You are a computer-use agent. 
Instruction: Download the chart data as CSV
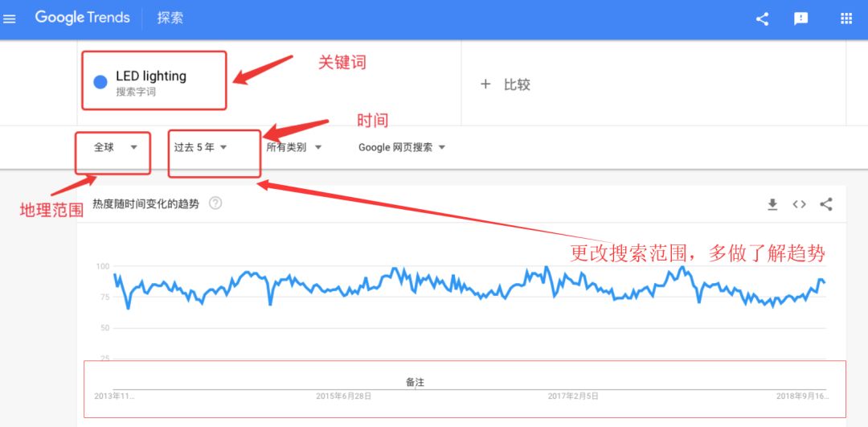pos(772,204)
